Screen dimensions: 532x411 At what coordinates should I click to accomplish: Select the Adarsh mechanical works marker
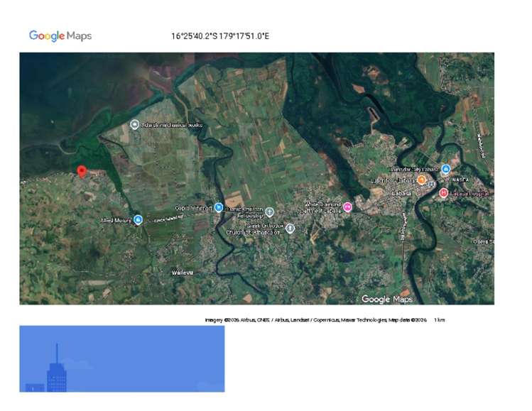pos(135,124)
